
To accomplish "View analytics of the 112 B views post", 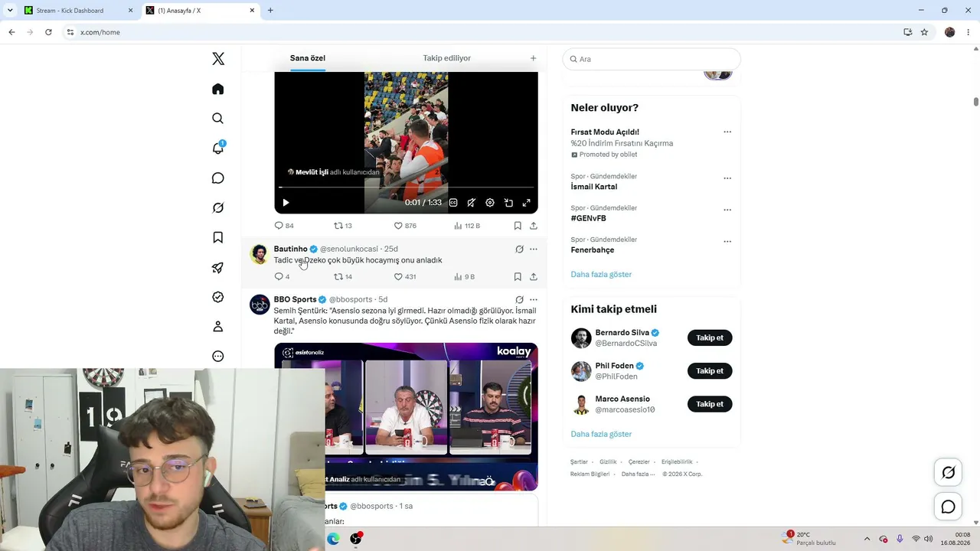I will [x=467, y=226].
